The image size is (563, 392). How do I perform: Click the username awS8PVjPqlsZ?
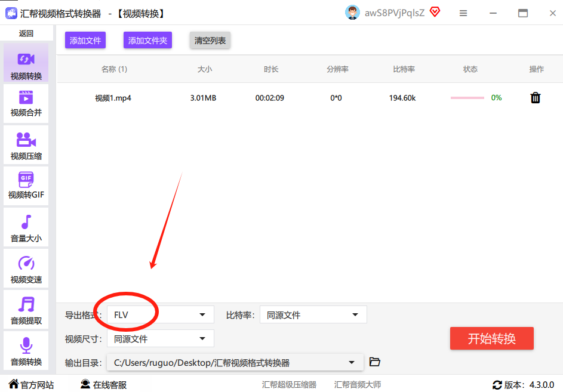click(395, 13)
